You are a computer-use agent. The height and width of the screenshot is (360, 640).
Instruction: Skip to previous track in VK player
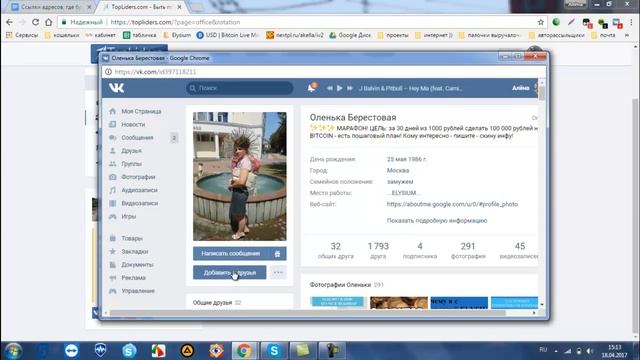pos(329,88)
